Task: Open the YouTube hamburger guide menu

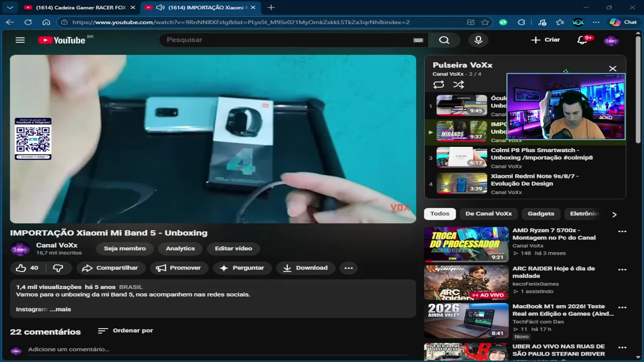Action: pos(20,40)
